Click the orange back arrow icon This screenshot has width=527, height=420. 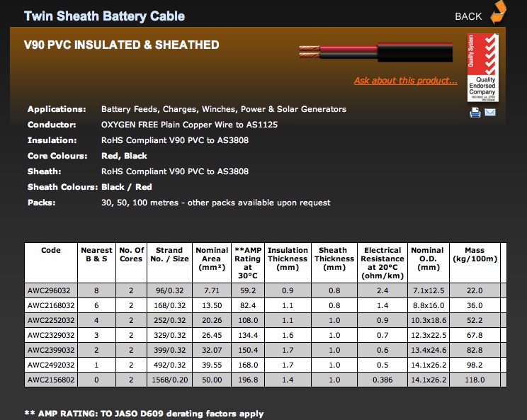499,13
